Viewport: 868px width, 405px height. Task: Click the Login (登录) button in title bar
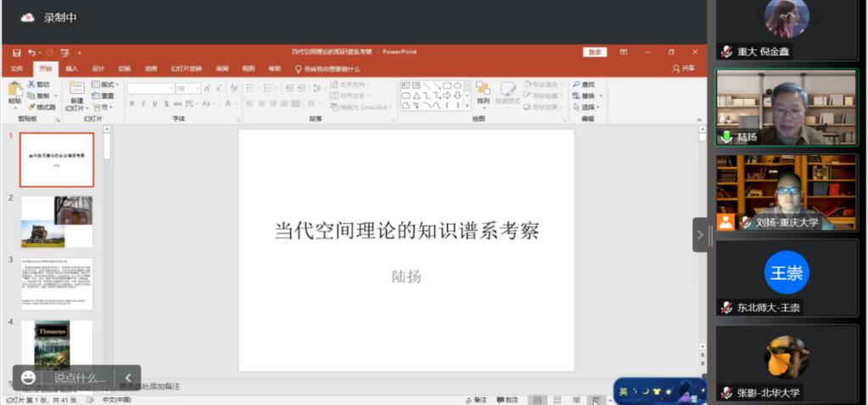(x=594, y=53)
